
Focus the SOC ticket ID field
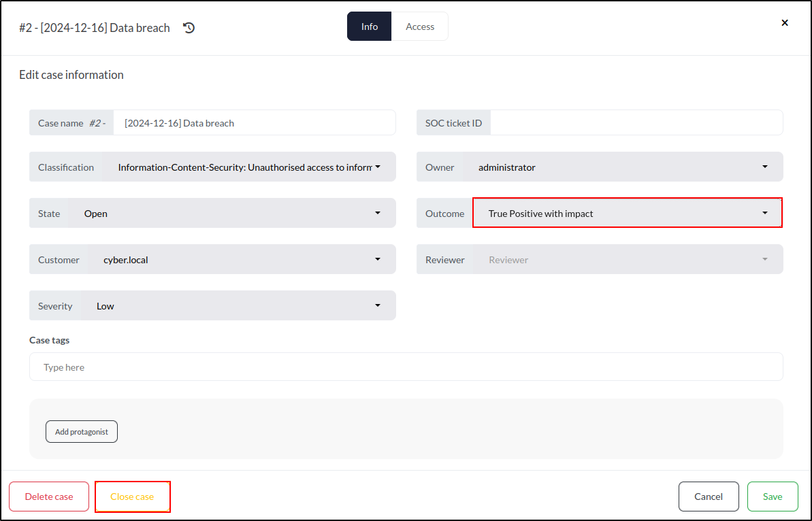pyautogui.click(x=636, y=122)
